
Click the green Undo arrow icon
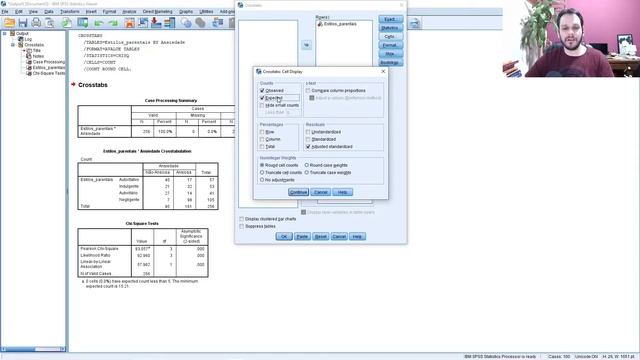98,23
